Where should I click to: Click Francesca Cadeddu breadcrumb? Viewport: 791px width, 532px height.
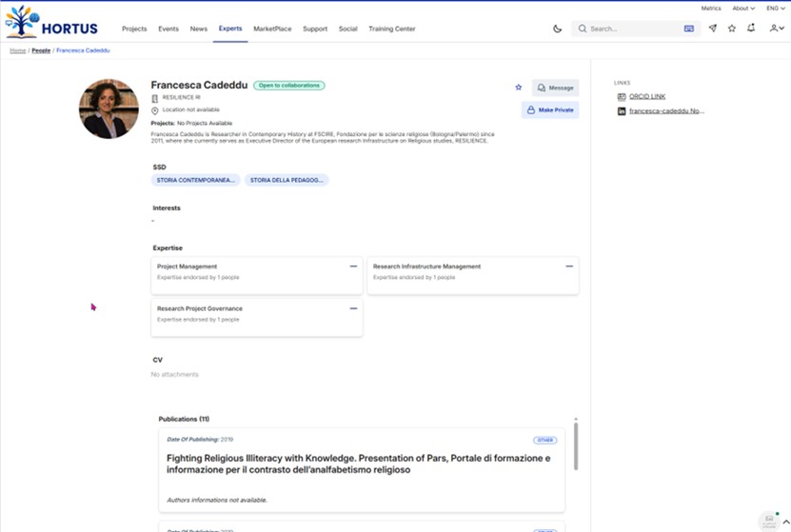pyautogui.click(x=83, y=50)
